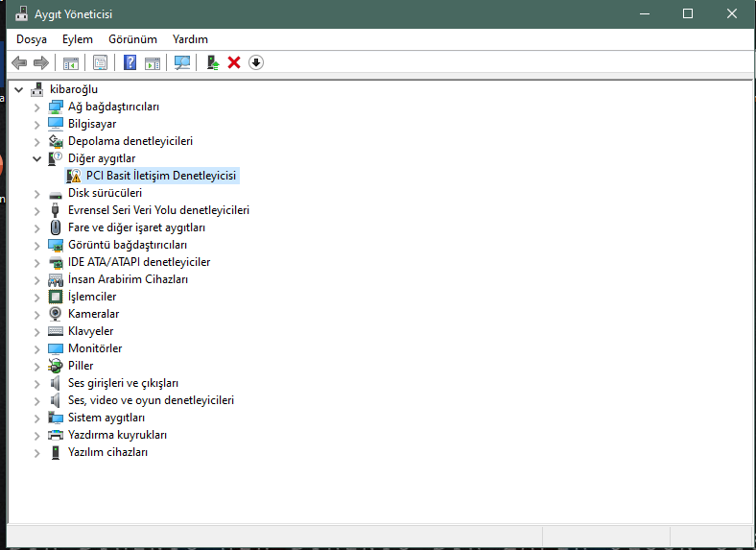This screenshot has height=550, width=756.
Task: Click the Disable device down-arrow icon
Action: pos(256,62)
